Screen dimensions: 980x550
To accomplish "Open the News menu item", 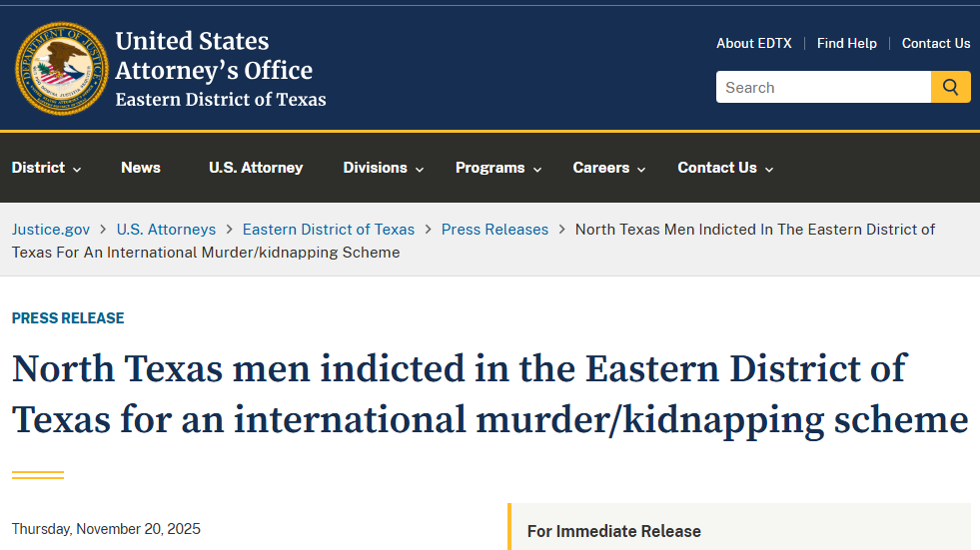I will 141,168.
